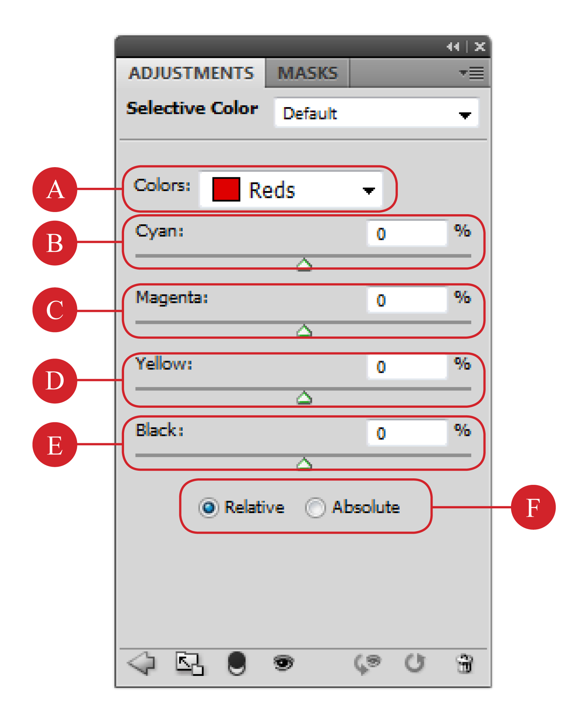This screenshot has width=583, height=728.
Task: Collapse the panel with double-arrow icon
Action: click(453, 47)
